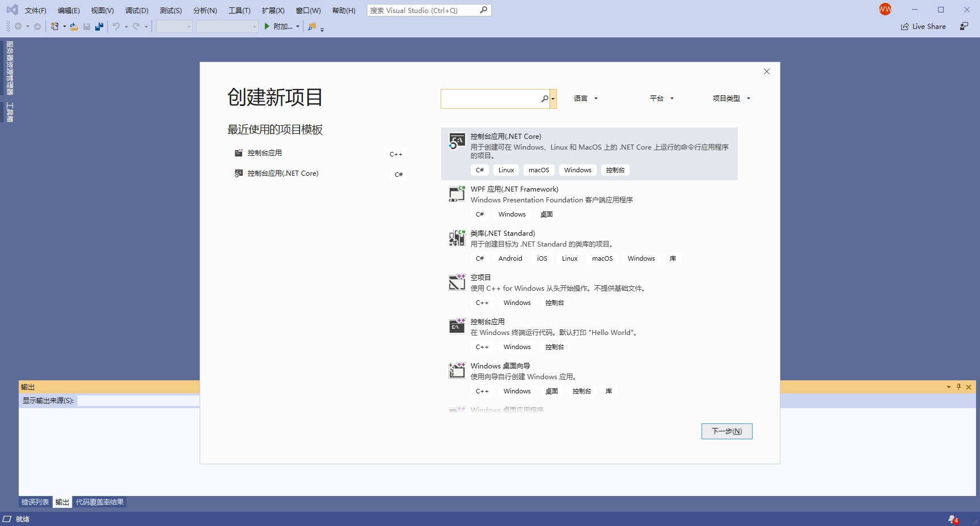Image resolution: width=980 pixels, height=526 pixels.
Task: Click the Windows 桌面向导 template icon
Action: (457, 371)
